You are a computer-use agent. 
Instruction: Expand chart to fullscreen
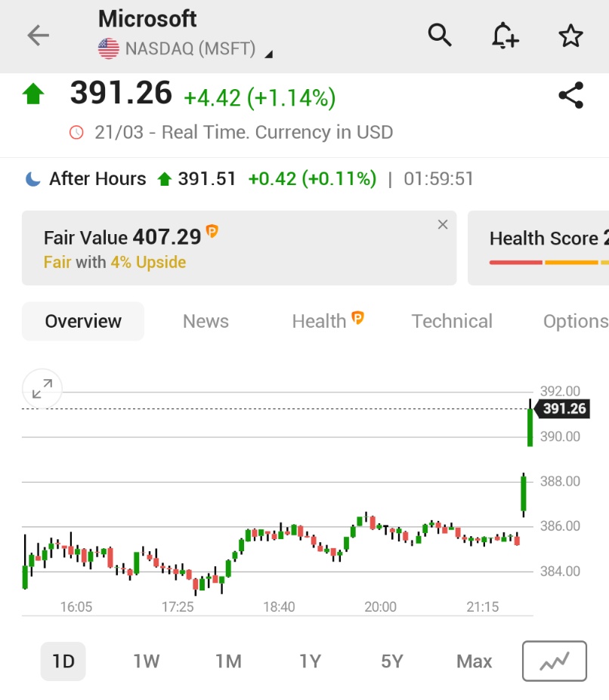tap(42, 389)
